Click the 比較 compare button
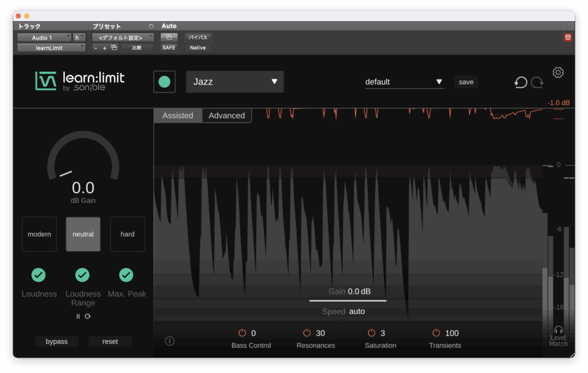Image resolution: width=588 pixels, height=373 pixels. coord(137,48)
